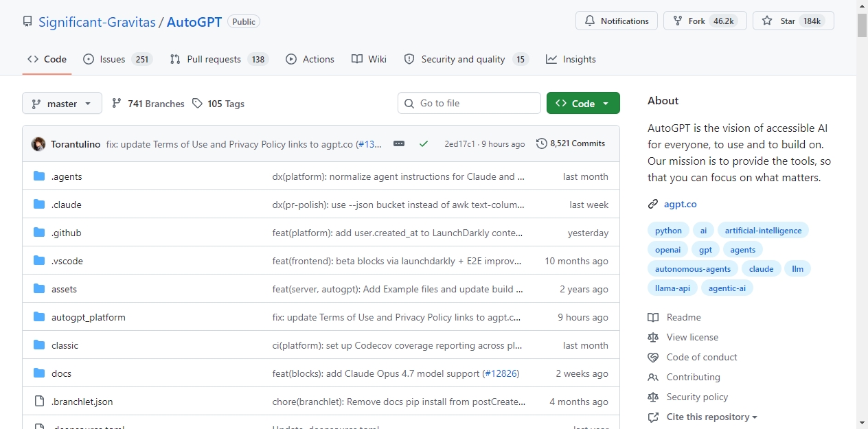Select the ai topic tag
The height and width of the screenshot is (429, 868).
coord(703,231)
